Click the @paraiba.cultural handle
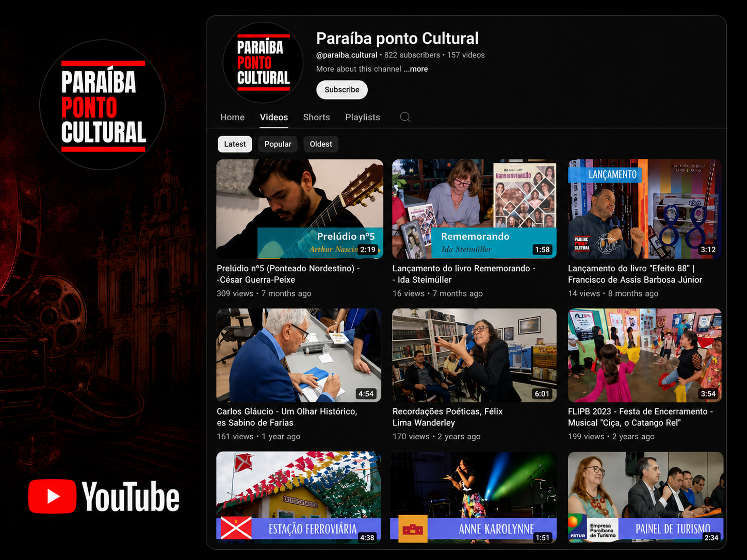Image resolution: width=747 pixels, height=560 pixels. (x=347, y=55)
